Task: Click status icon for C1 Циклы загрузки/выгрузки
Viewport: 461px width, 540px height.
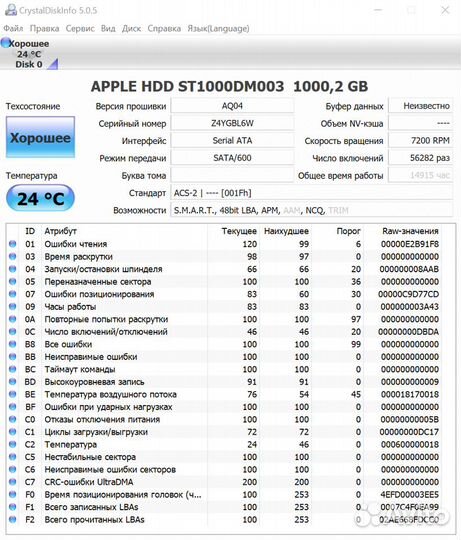Action: (x=13, y=432)
